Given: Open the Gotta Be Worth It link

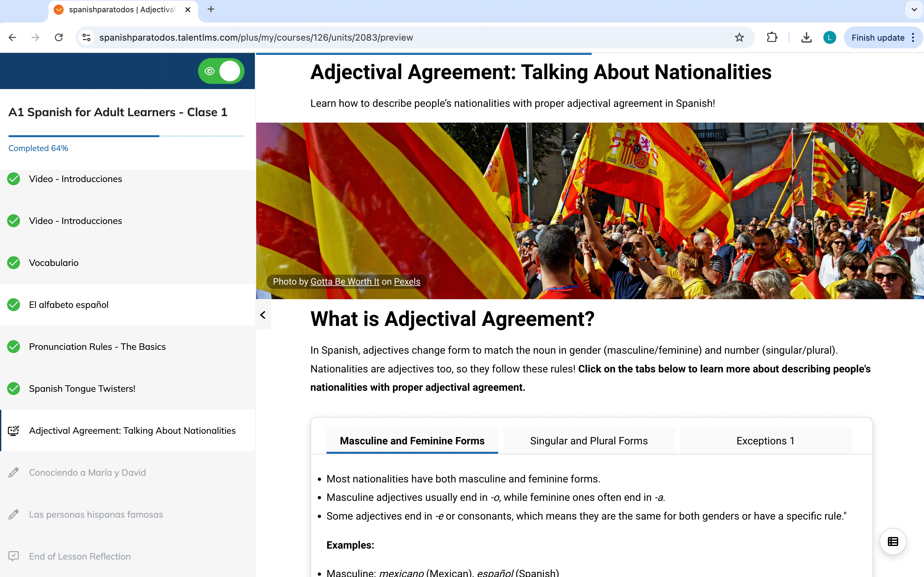Looking at the screenshot, I should pos(345,282).
